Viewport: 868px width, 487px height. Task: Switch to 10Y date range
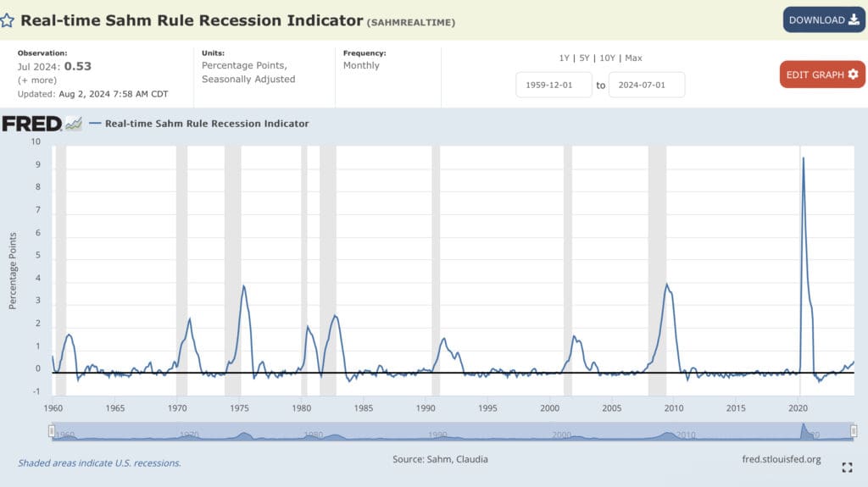pos(605,58)
